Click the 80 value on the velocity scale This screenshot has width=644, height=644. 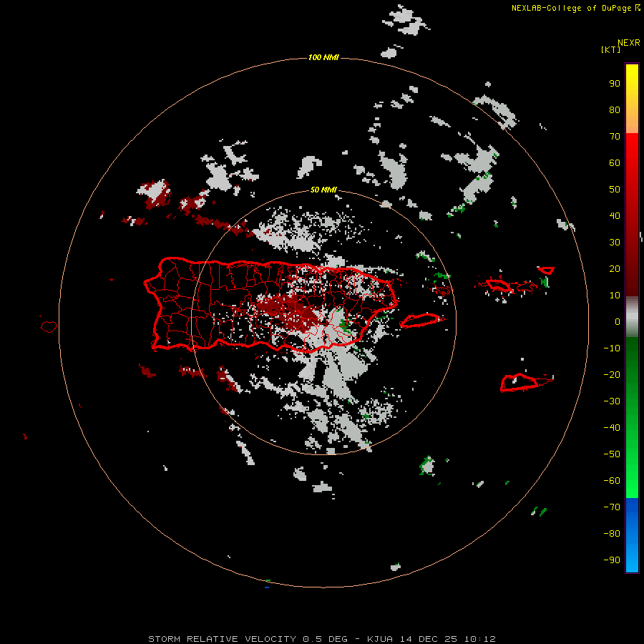click(x=615, y=110)
